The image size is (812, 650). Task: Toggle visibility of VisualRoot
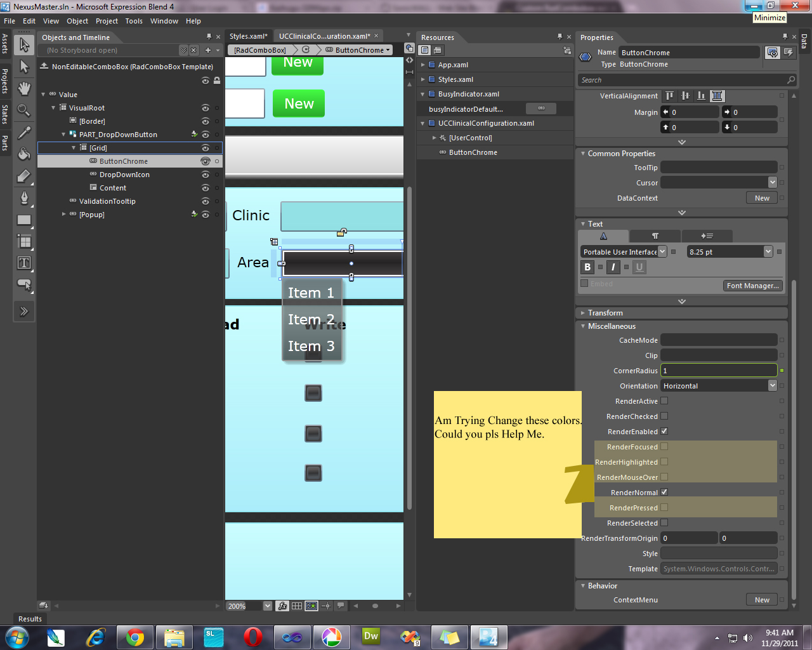pos(205,108)
